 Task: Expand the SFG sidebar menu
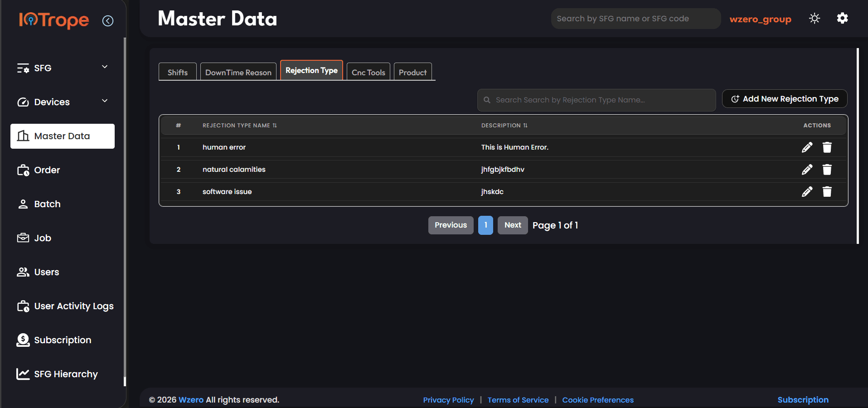pos(105,67)
